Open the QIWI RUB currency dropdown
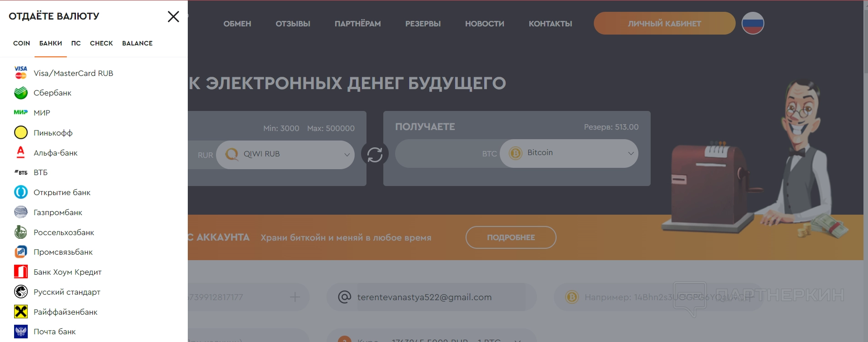The image size is (868, 342). tap(285, 155)
